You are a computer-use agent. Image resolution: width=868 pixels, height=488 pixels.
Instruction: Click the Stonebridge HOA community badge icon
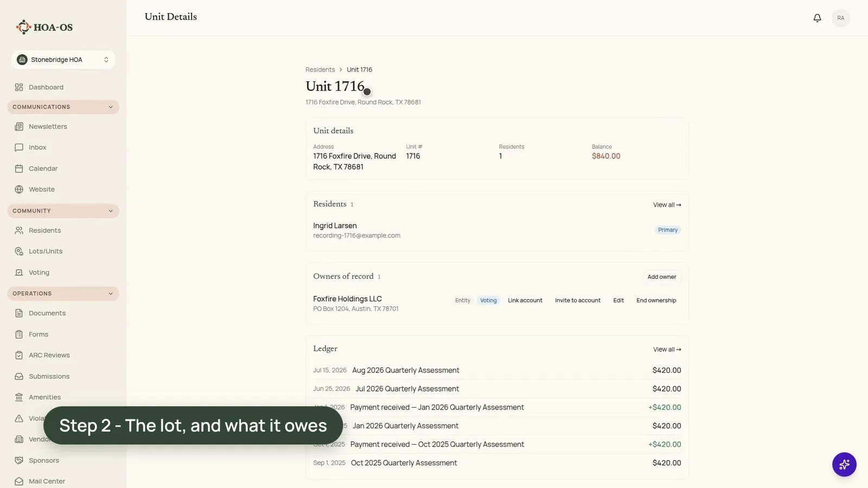point(22,60)
